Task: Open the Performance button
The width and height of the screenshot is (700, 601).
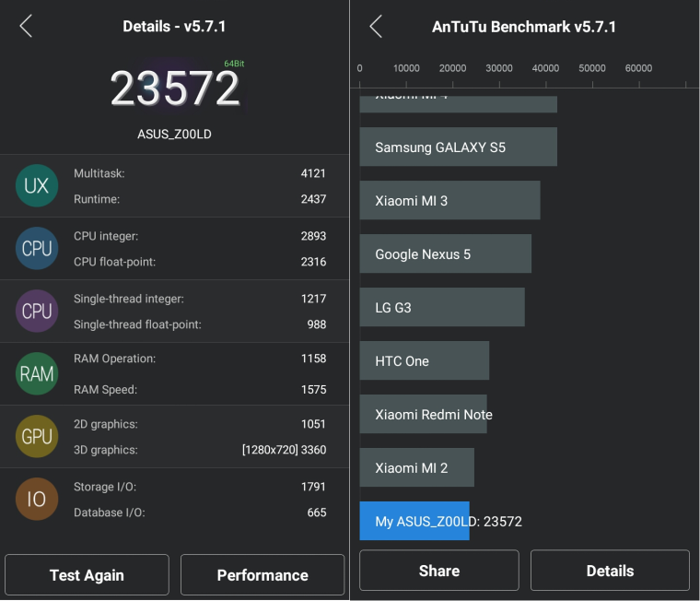Action: pyautogui.click(x=262, y=575)
